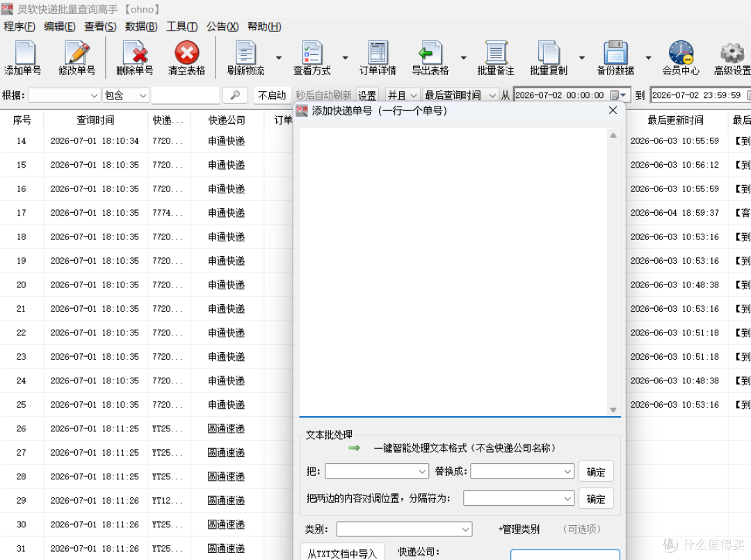The width and height of the screenshot is (751, 560).
Task: Open calendar picker for start date
Action: (x=618, y=95)
